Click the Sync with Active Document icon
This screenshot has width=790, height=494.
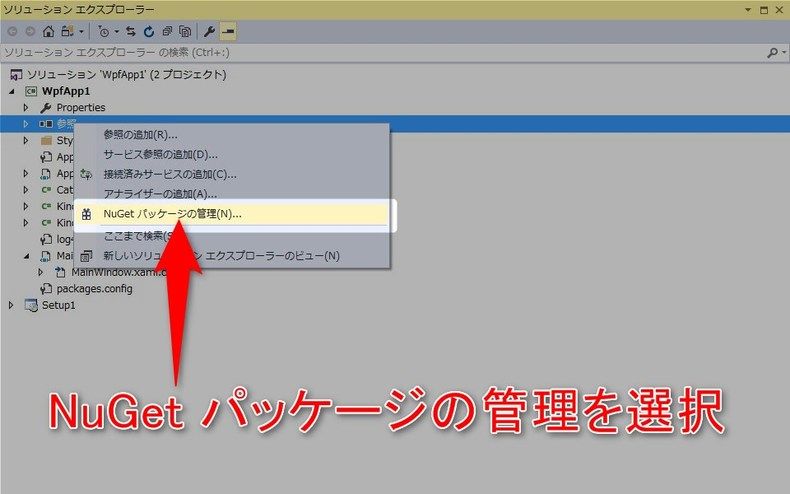[x=130, y=32]
